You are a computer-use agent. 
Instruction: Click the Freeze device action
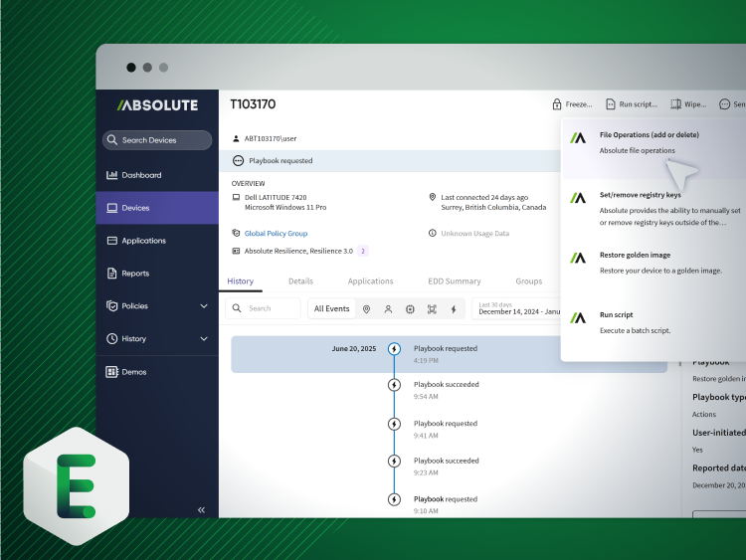point(572,104)
